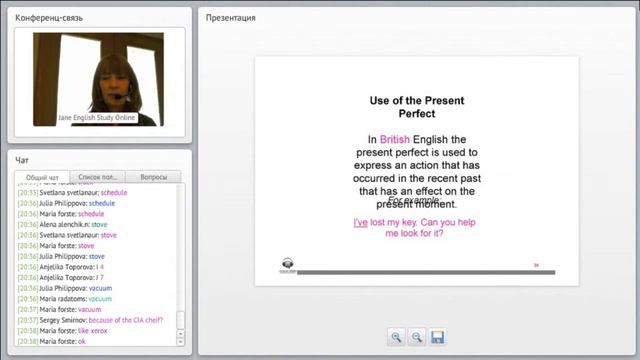Image resolution: width=640 pixels, height=360 pixels.
Task: Click Julia Philippova's message 'vacuum'
Action: [x=100, y=288]
